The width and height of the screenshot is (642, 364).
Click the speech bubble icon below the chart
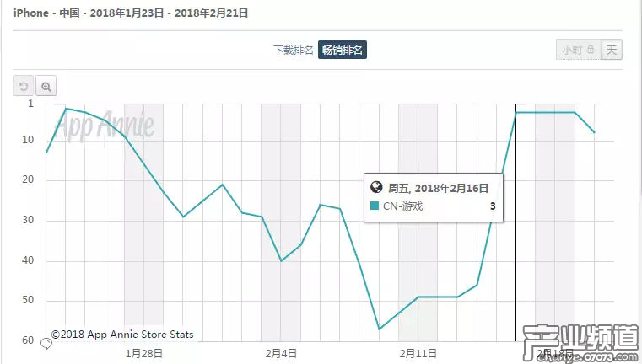coord(46,343)
